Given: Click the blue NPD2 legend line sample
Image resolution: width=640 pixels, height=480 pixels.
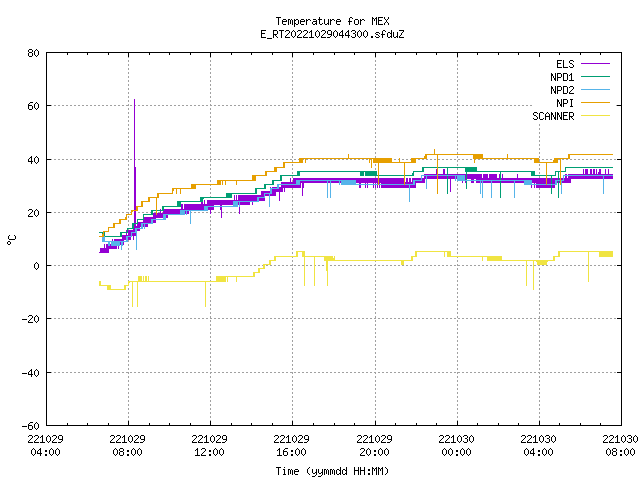Looking at the screenshot, I should coord(595,89).
